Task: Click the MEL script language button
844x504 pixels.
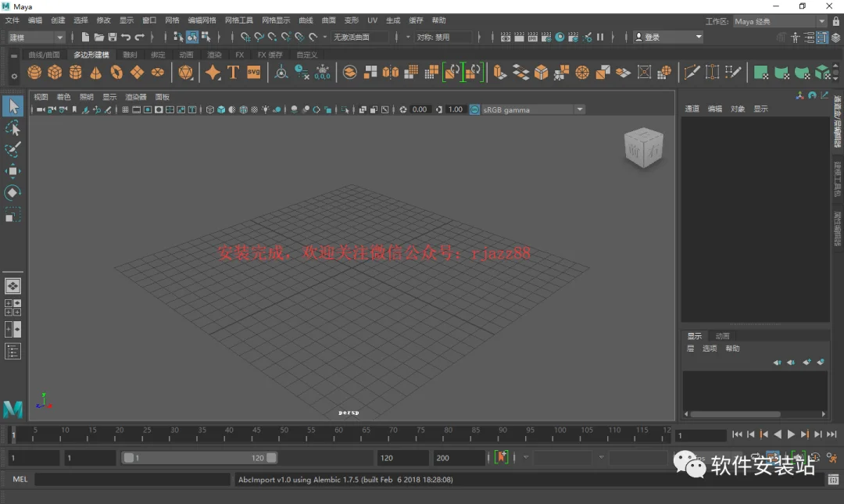Action: (x=20, y=479)
